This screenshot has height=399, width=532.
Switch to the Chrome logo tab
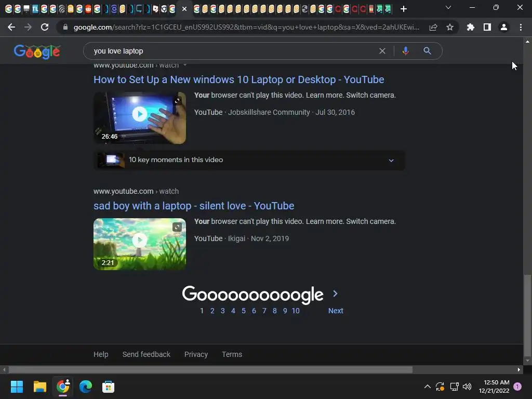[x=164, y=9]
